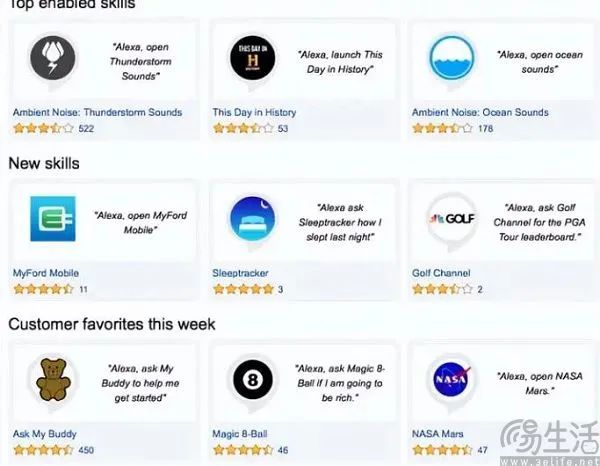600x466 pixels.
Task: Open the This Day in History icon
Action: point(253,58)
